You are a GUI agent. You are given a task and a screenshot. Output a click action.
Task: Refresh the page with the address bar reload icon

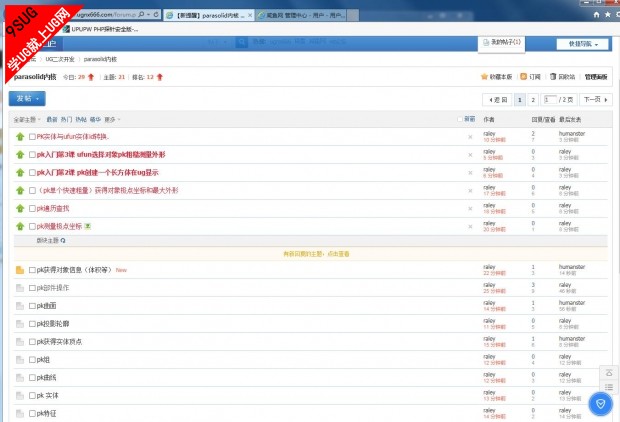click(156, 15)
